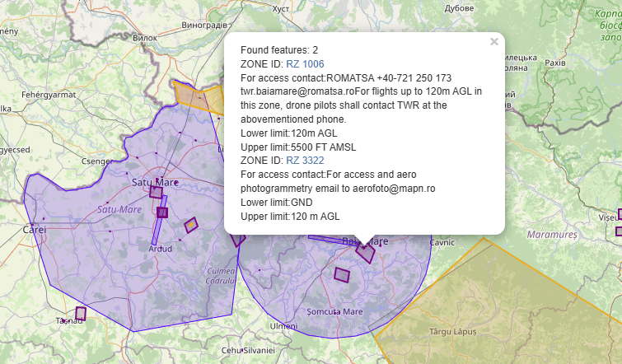Viewport: 622px width, 364px height.
Task: Click the Upper limit:5500 FT AMSL text
Action: (x=298, y=147)
